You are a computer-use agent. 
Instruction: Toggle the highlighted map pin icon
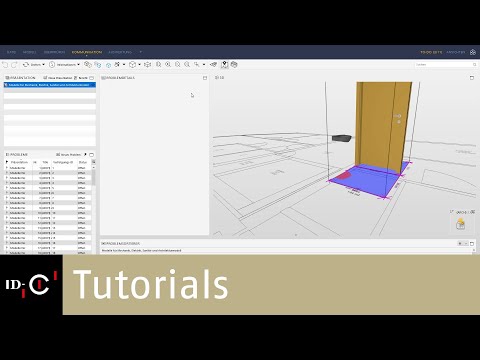[224, 64]
